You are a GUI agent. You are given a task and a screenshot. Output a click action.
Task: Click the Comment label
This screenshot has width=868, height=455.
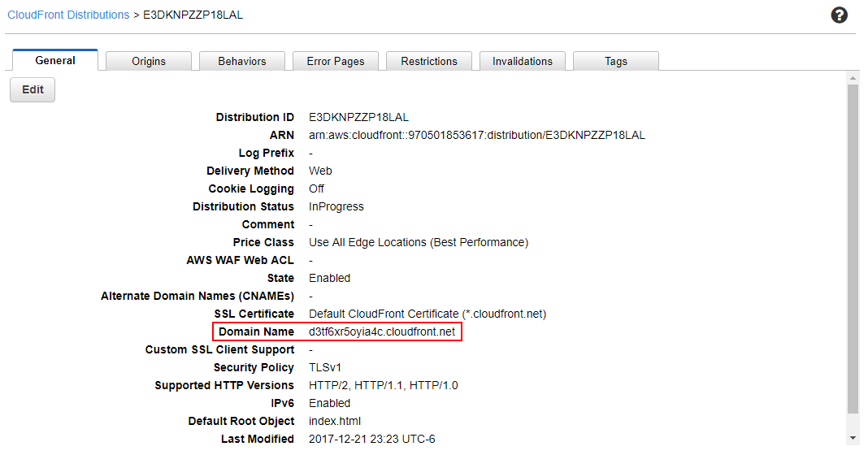point(268,225)
